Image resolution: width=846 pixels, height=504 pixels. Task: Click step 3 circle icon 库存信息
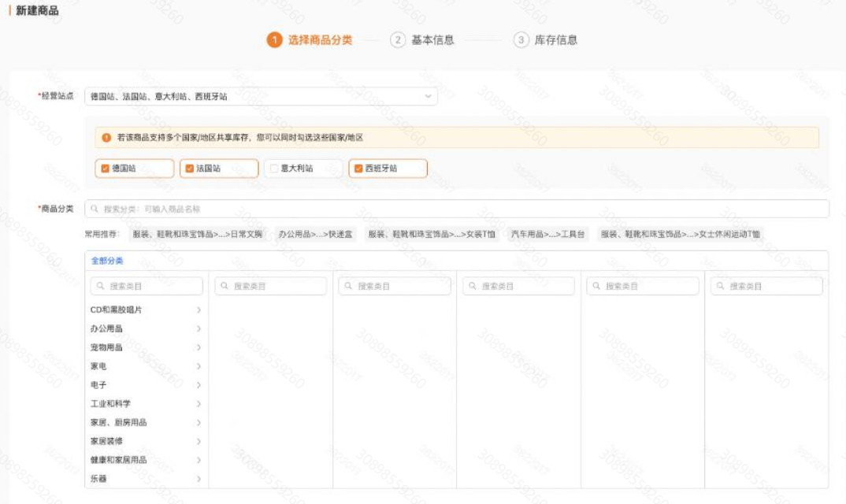(x=521, y=40)
